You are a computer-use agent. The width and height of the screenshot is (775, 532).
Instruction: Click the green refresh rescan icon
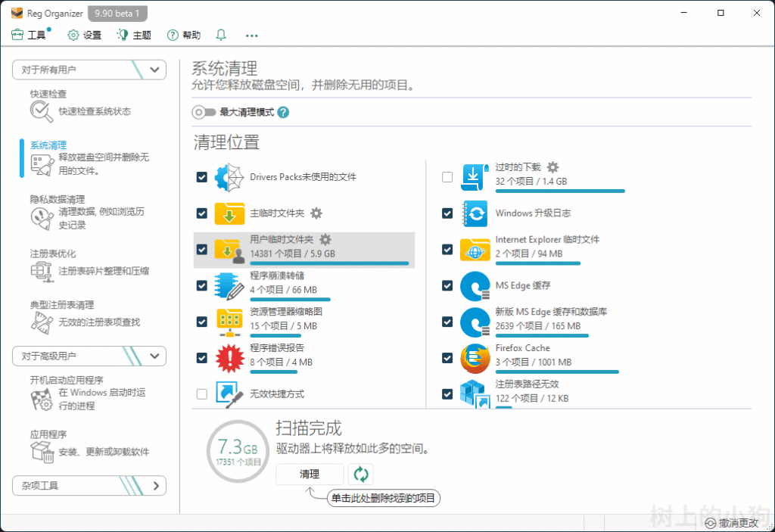(361, 474)
